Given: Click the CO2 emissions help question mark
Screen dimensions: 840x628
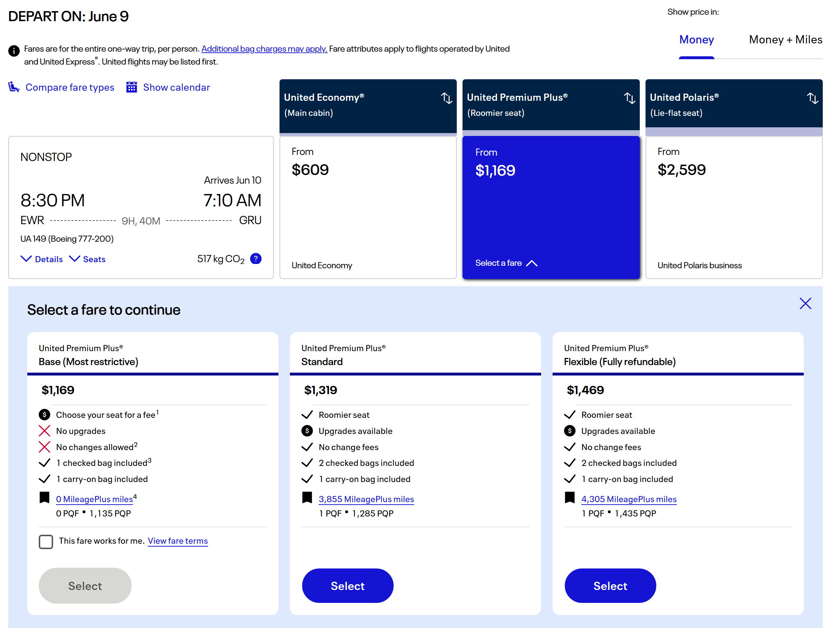Looking at the screenshot, I should tap(256, 259).
